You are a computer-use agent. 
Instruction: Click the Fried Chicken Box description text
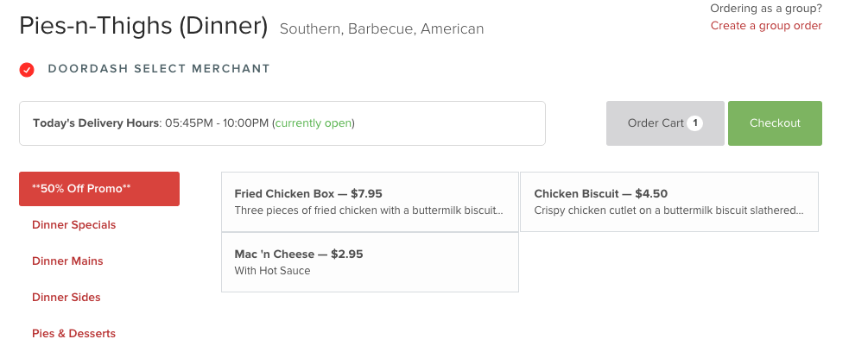(x=370, y=210)
